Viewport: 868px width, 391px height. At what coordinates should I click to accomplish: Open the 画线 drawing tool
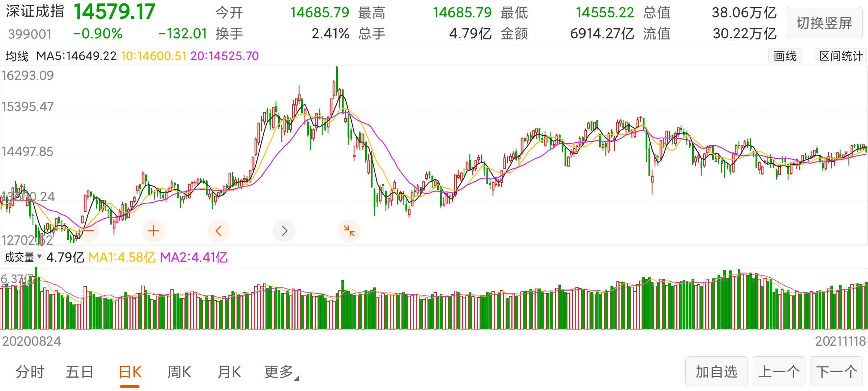tap(785, 55)
